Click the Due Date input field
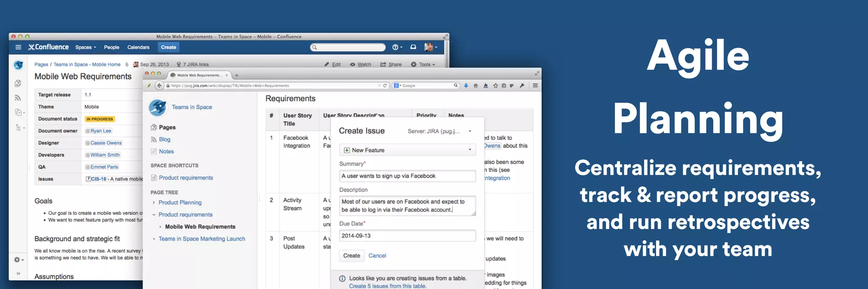The width and height of the screenshot is (868, 289). (408, 236)
